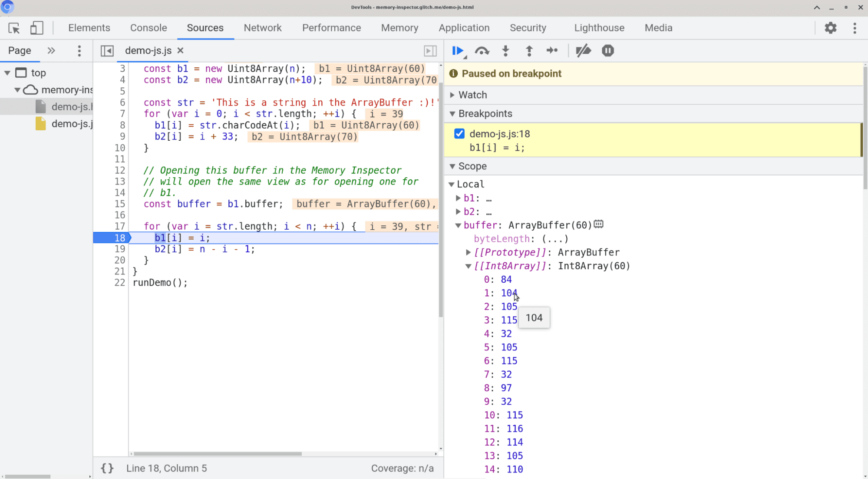Expand the b2 local variable tree item
Image resolution: width=868 pixels, height=479 pixels.
[x=459, y=211]
